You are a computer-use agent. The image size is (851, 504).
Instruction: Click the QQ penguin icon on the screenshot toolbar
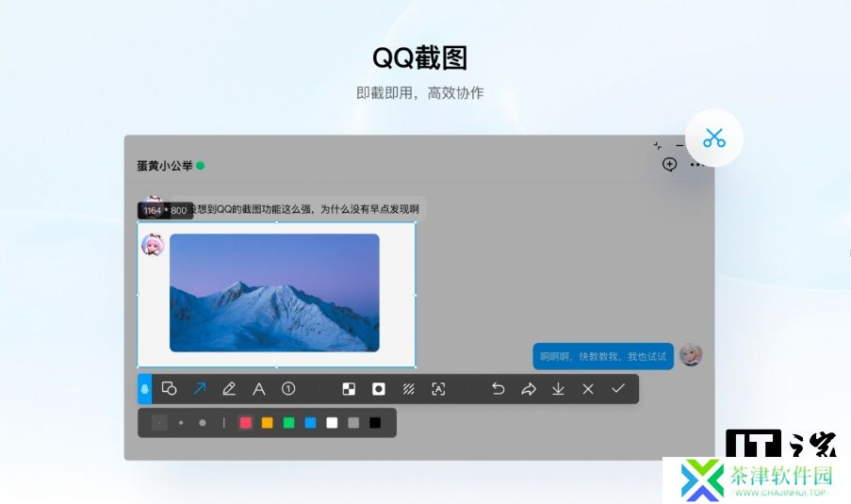[145, 388]
